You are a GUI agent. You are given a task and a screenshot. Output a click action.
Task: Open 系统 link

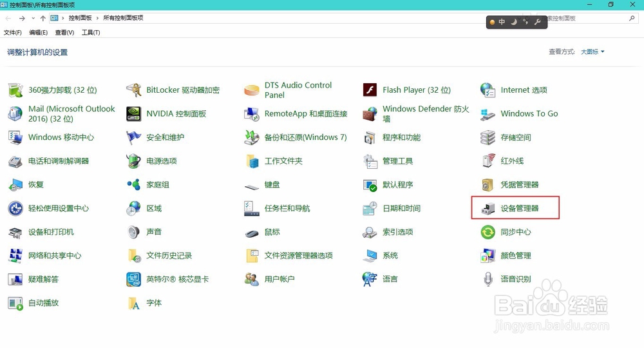click(390, 256)
